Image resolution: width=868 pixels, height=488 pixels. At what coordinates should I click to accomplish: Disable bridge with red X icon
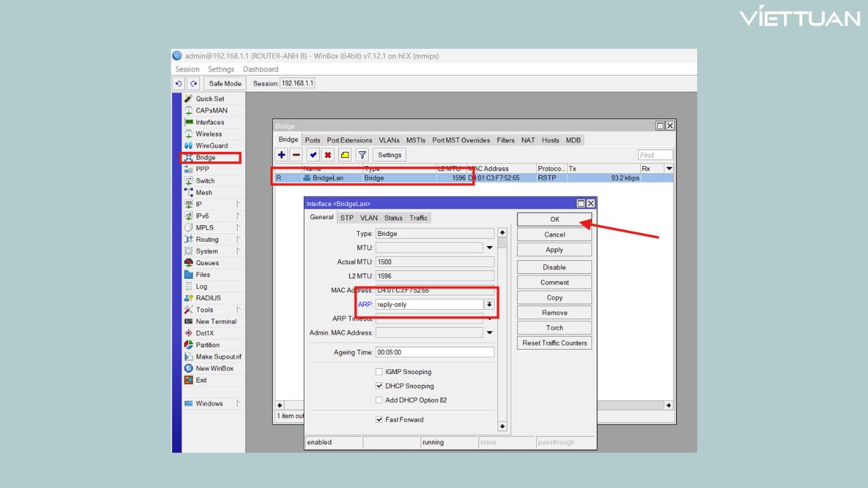click(x=328, y=155)
